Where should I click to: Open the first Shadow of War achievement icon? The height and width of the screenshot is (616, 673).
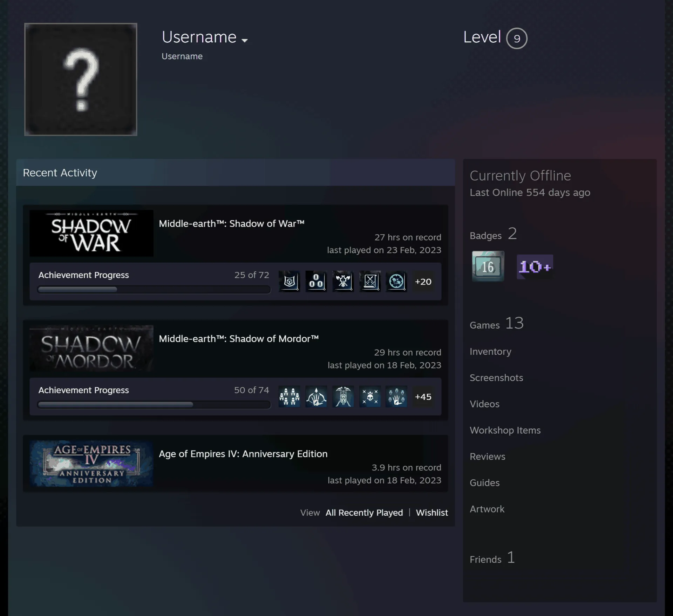[289, 281]
